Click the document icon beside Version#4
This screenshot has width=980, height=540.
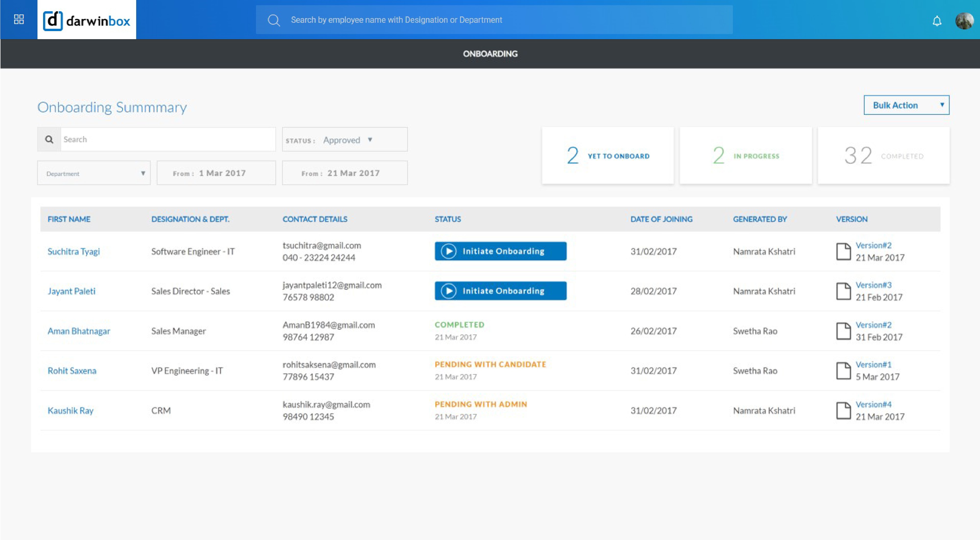(844, 410)
